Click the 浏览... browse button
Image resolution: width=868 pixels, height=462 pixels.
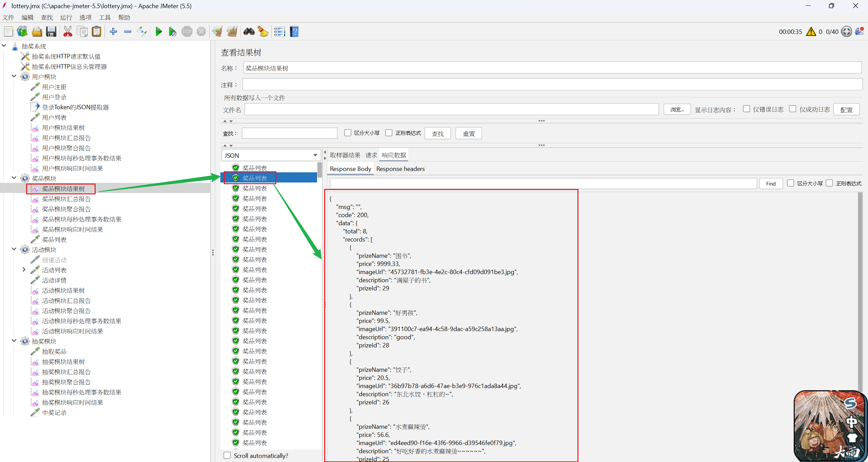click(x=677, y=109)
